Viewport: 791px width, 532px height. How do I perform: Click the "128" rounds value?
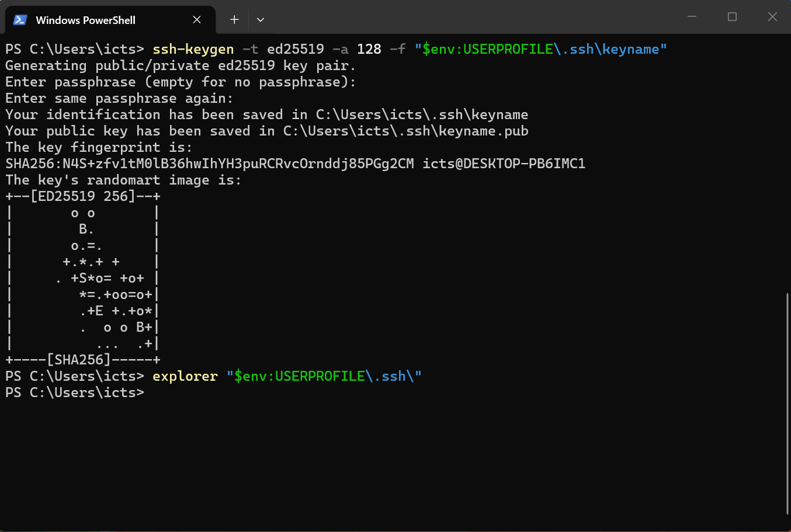click(369, 50)
